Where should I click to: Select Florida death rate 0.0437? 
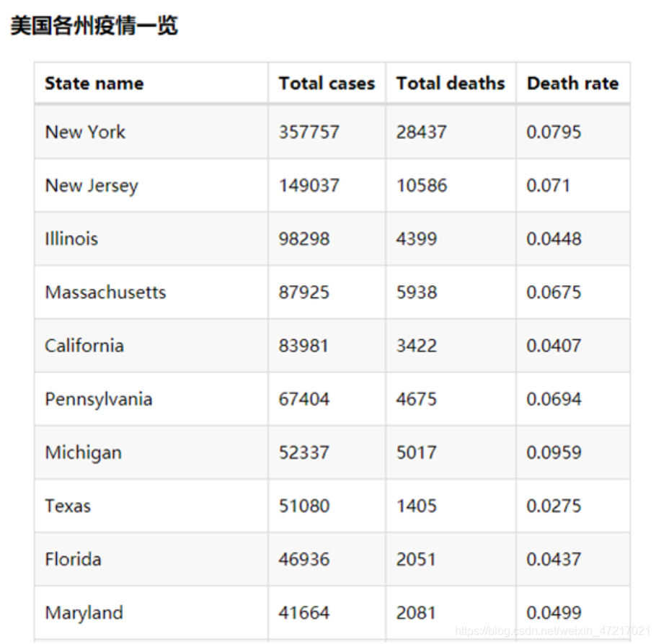click(554, 559)
